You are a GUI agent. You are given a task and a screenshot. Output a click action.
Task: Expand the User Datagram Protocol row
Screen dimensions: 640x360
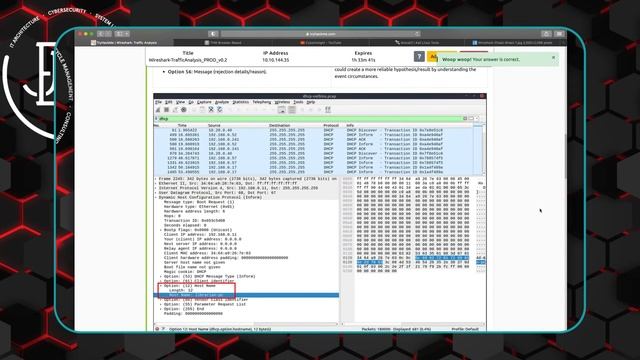click(156, 193)
